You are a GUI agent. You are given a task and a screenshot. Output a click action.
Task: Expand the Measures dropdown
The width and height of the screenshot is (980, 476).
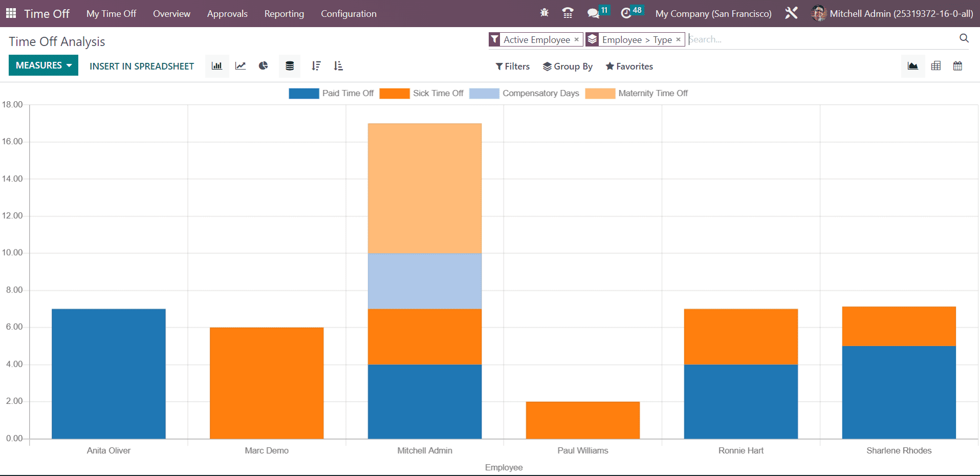[x=43, y=65]
